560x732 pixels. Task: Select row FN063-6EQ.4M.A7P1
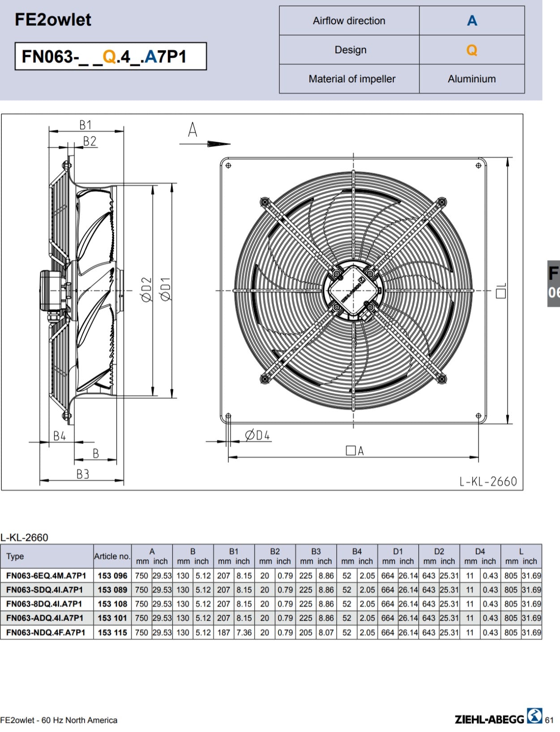click(271, 575)
